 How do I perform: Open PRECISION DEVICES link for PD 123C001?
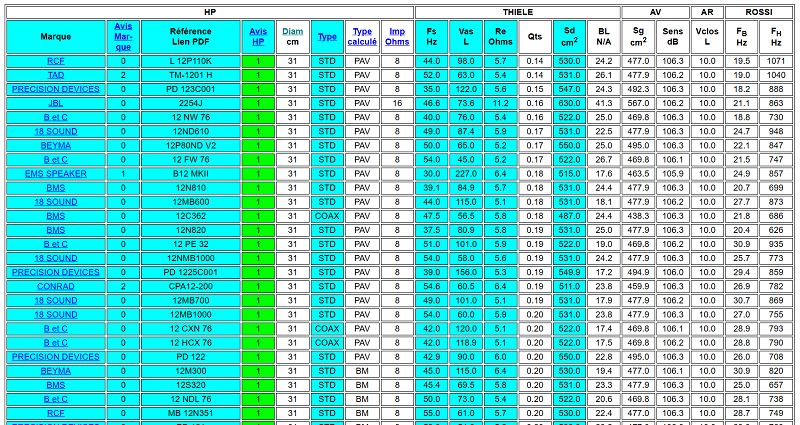tap(56, 89)
